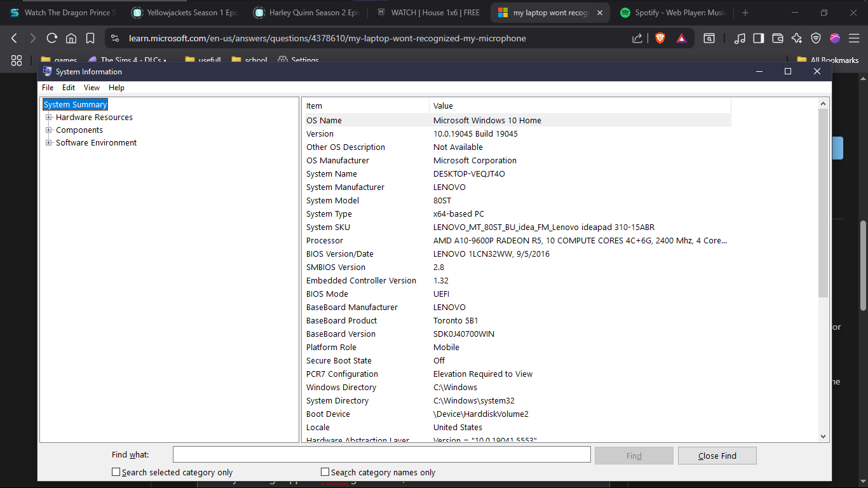Expand the Software Environment node
868x488 pixels.
tap(48, 142)
